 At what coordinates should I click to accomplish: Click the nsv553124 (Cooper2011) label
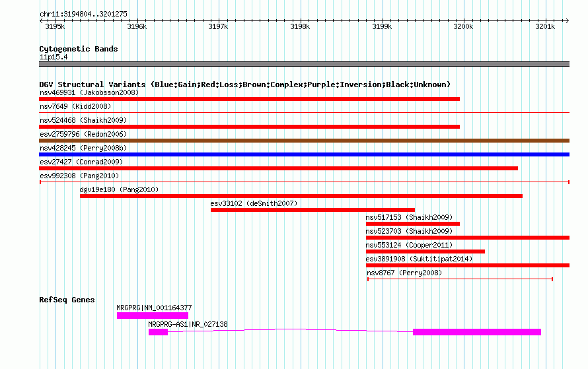(409, 245)
